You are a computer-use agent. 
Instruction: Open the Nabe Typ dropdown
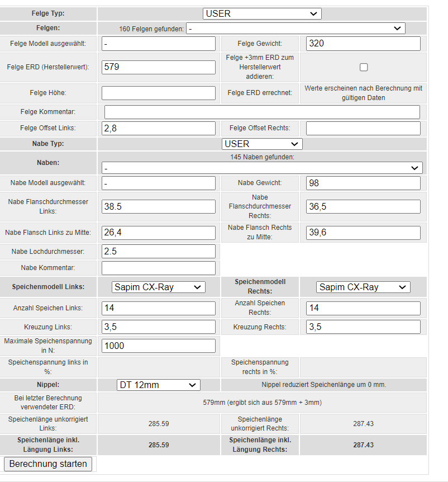point(261,144)
